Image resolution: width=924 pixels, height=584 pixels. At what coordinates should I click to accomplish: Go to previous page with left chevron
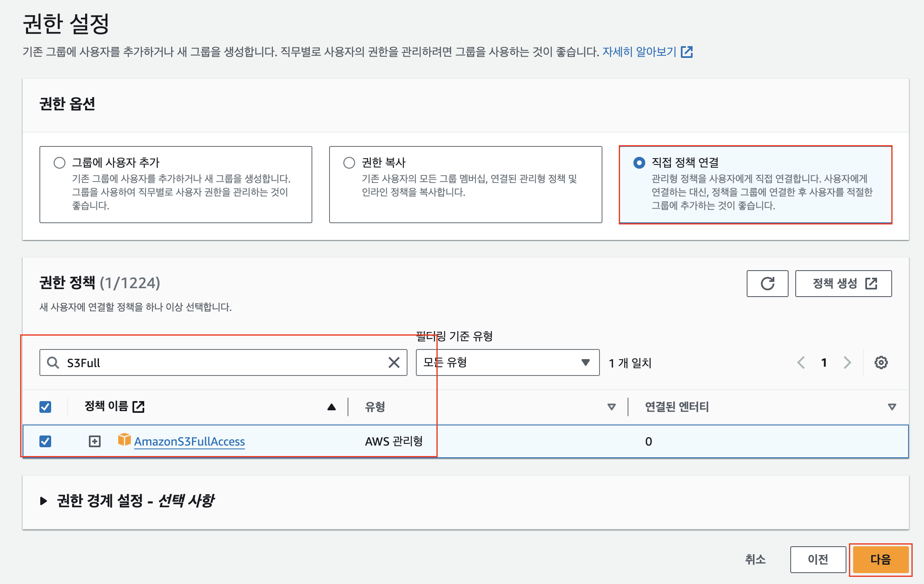point(801,362)
